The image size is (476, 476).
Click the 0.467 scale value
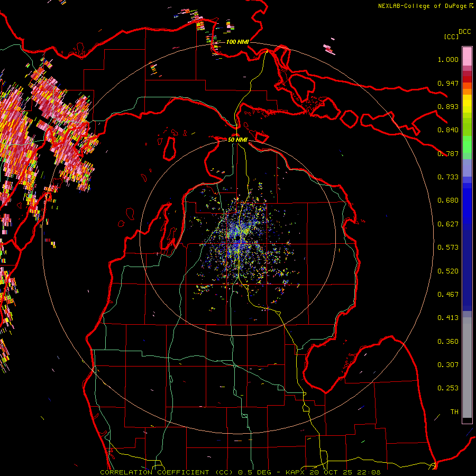(x=448, y=295)
